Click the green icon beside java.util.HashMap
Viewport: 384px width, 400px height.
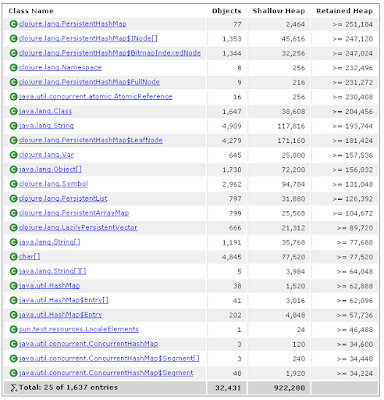click(x=13, y=286)
